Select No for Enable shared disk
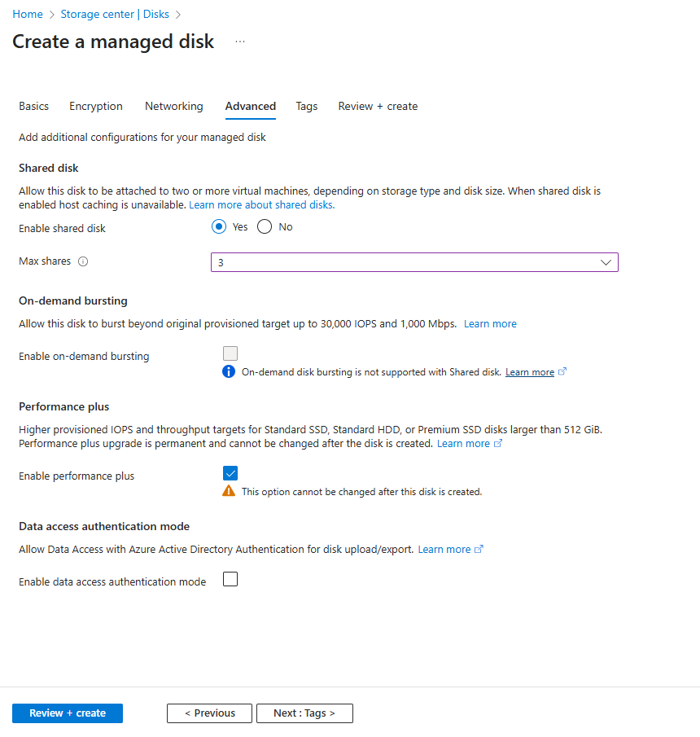Screen dimensions: 700x737 (263, 226)
